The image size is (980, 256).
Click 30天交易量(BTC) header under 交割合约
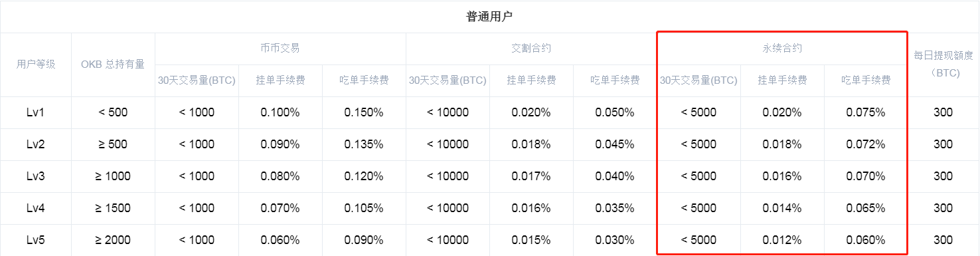tap(448, 80)
